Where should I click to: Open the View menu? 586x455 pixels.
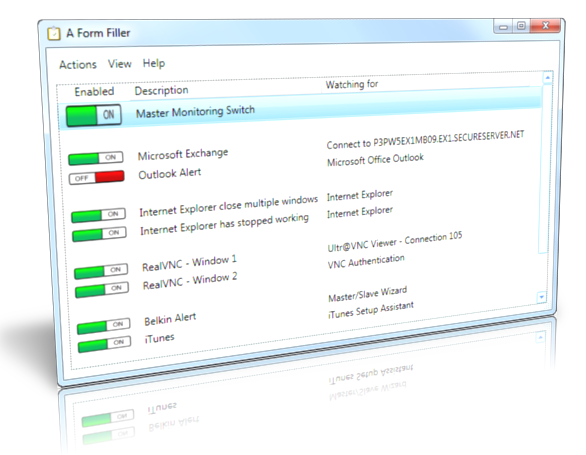[120, 64]
